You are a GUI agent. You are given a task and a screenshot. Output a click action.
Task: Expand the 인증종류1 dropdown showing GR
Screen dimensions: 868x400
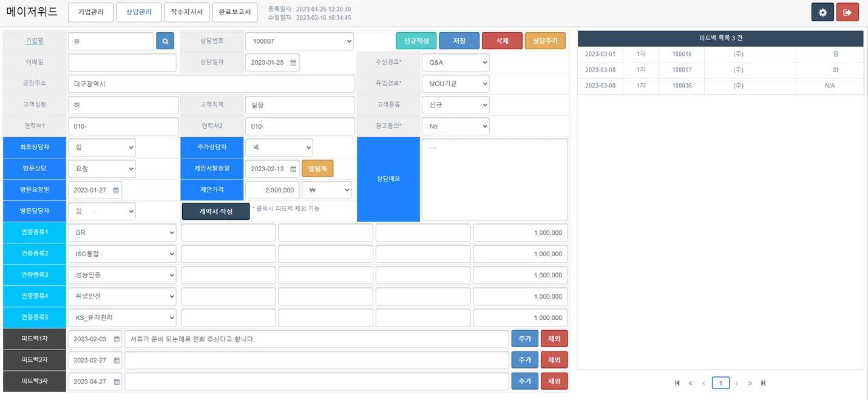click(x=122, y=232)
